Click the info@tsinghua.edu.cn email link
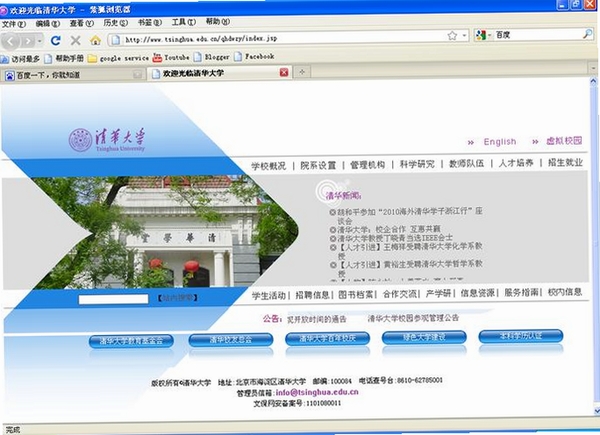The height and width of the screenshot is (435, 600). coord(317,393)
